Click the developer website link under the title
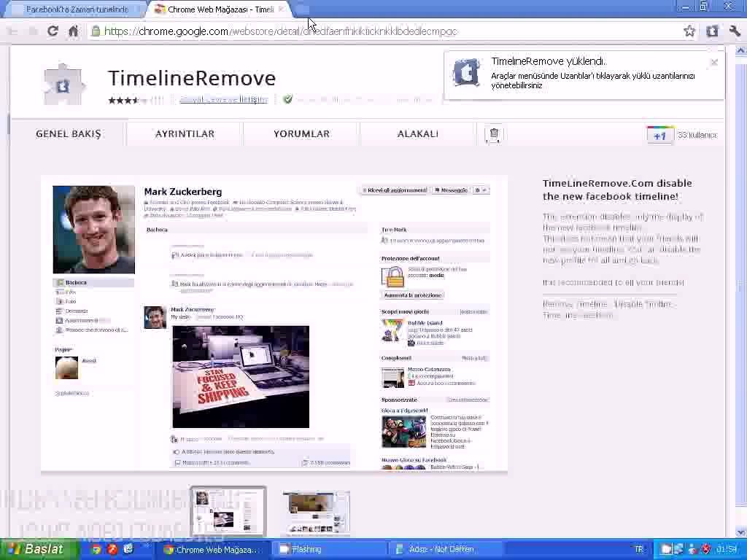747x560 pixels. tap(223, 99)
